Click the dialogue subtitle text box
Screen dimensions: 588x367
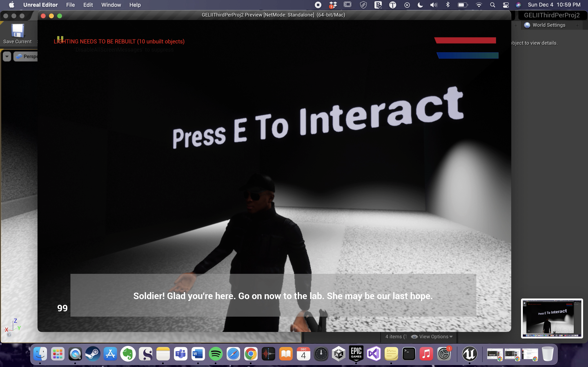(273, 295)
